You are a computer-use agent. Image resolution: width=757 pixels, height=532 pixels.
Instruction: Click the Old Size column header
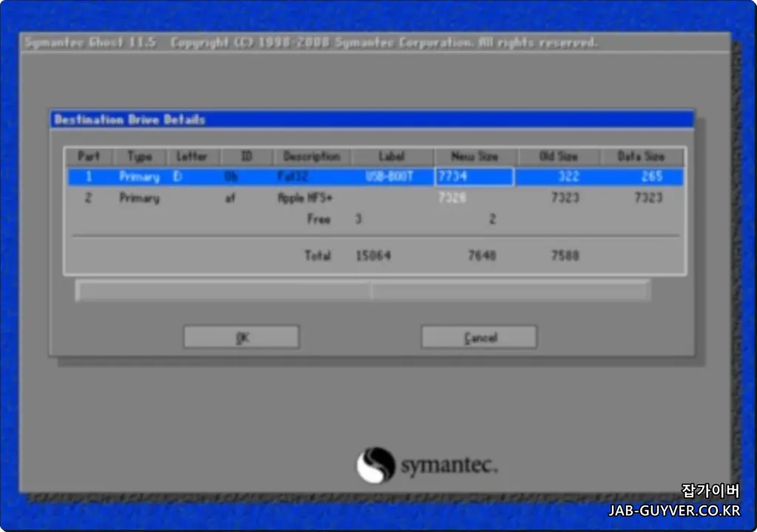pyautogui.click(x=559, y=157)
